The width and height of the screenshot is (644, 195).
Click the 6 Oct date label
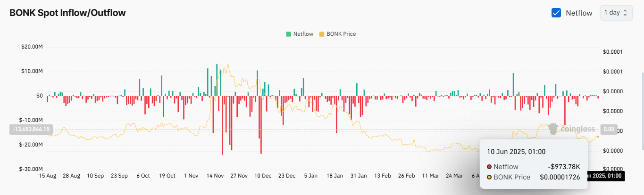click(x=143, y=176)
